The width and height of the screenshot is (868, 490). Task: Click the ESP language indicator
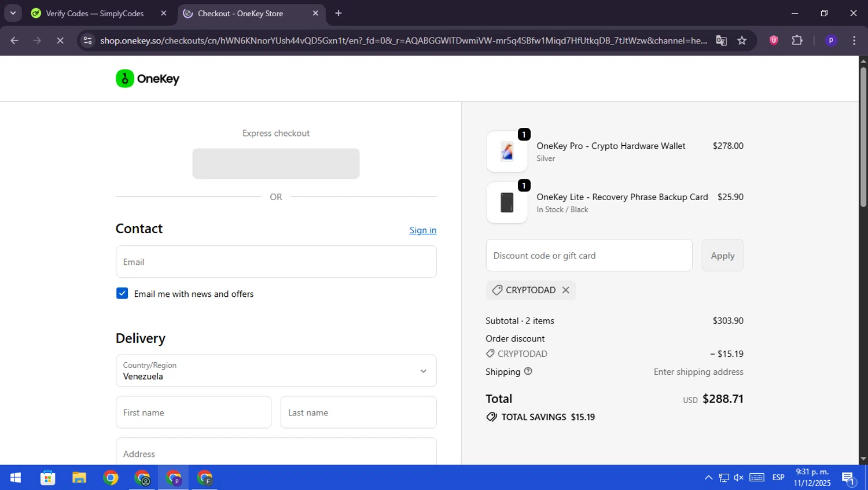point(778,478)
